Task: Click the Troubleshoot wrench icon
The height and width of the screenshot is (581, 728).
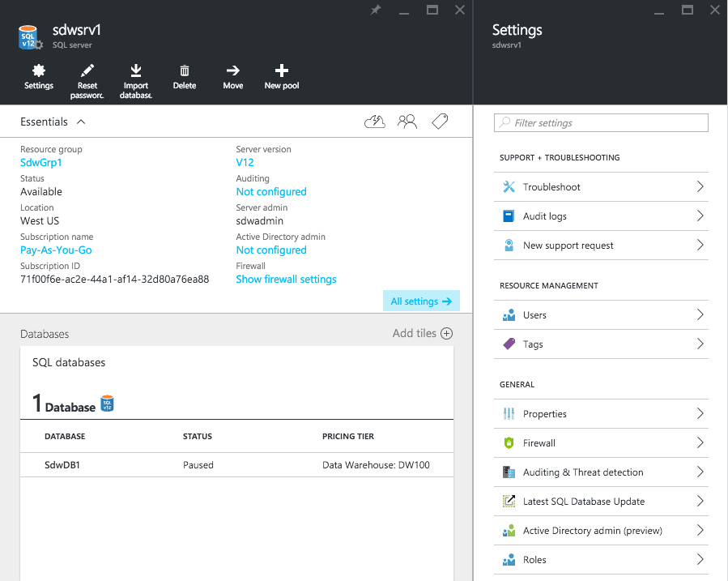Action: [509, 186]
